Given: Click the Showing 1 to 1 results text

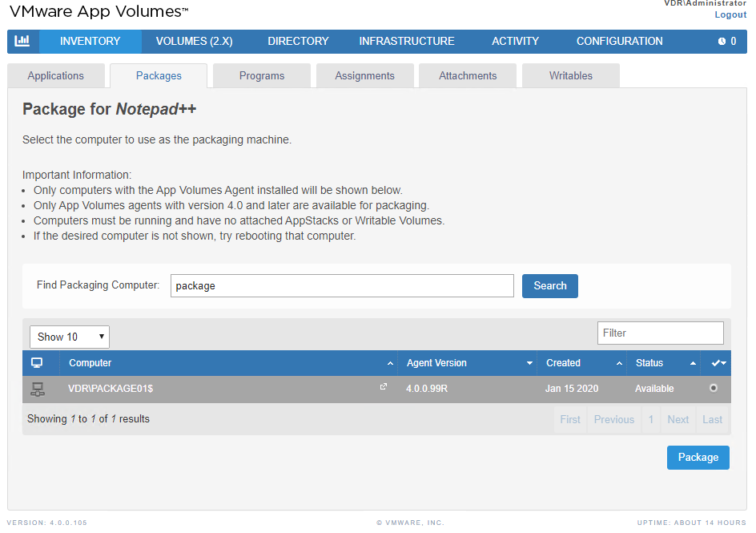Looking at the screenshot, I should 88,418.
